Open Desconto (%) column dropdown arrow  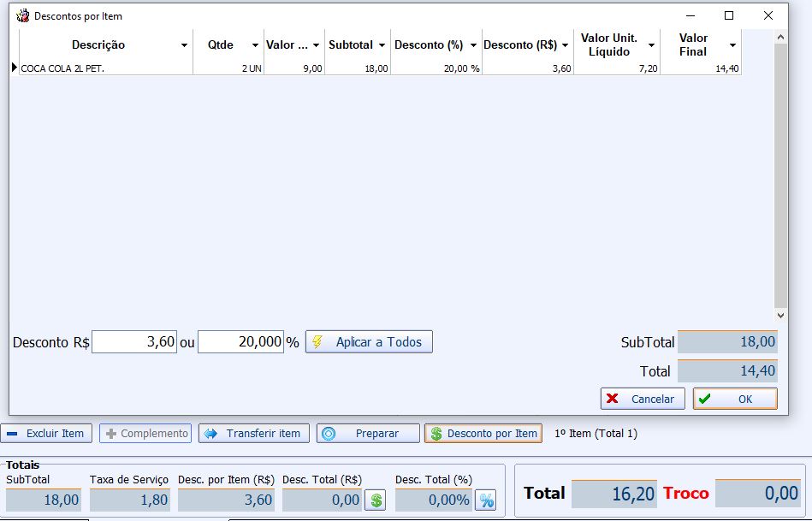[473, 45]
